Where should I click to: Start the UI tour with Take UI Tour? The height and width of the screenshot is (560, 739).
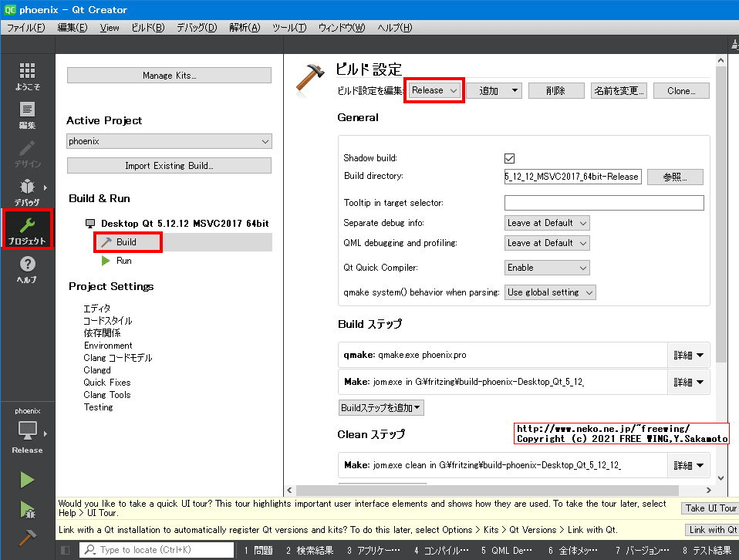point(710,508)
